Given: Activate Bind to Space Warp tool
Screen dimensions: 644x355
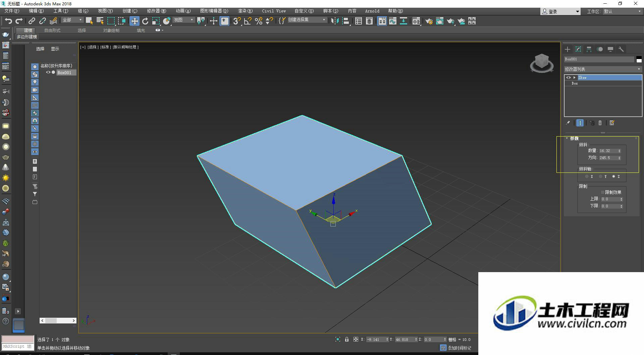Looking at the screenshot, I should pyautogui.click(x=53, y=21).
